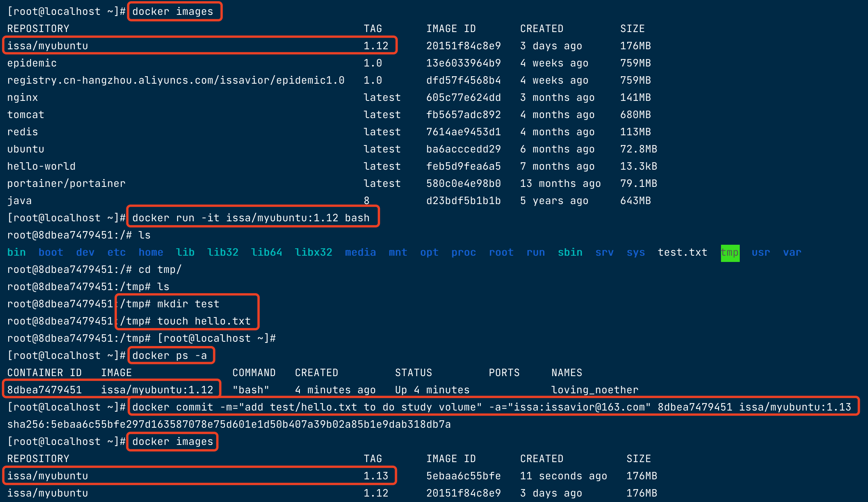Click the green highlighted tmp directory
868x502 pixels.
click(x=730, y=253)
